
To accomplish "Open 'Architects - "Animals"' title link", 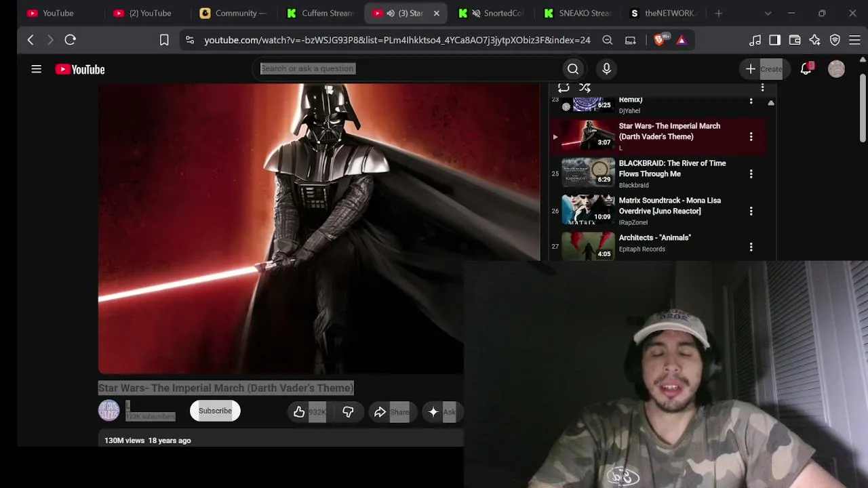I will click(x=654, y=238).
